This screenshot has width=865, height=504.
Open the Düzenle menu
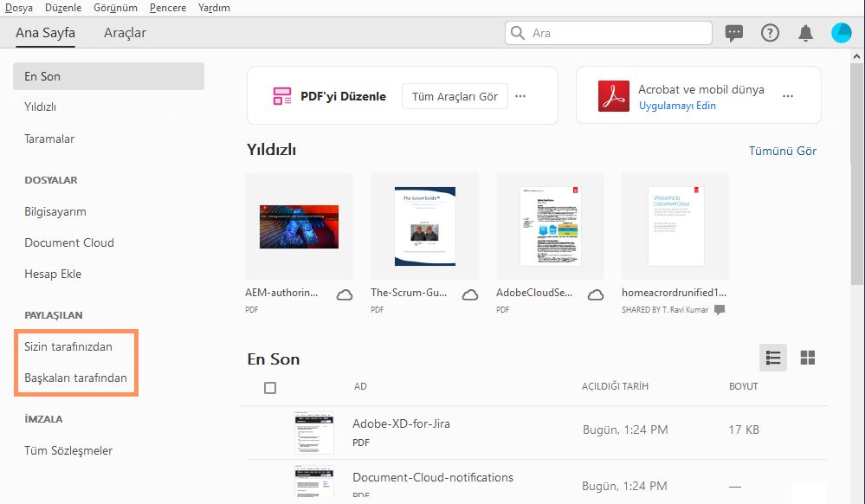(63, 8)
